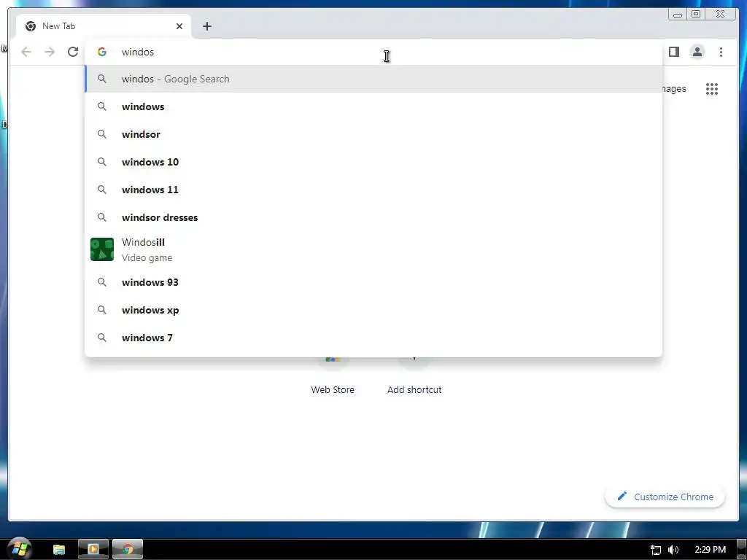Choose the 'windsor' suggestion

click(x=373, y=134)
